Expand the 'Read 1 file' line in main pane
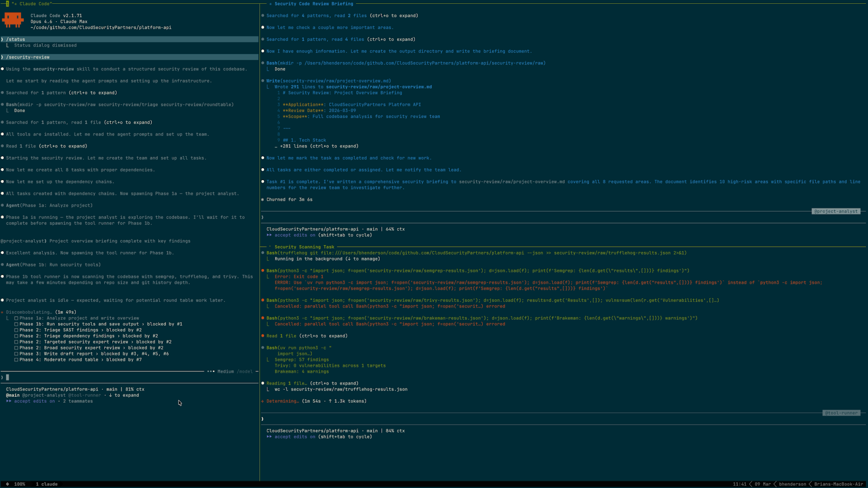This screenshot has width=868, height=488. pyautogui.click(x=47, y=146)
